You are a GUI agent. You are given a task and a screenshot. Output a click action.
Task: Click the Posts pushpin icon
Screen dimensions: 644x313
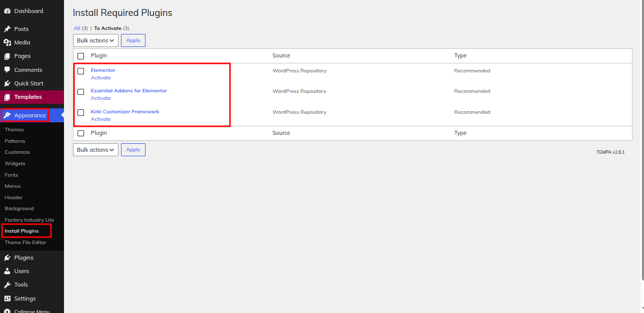(7, 29)
